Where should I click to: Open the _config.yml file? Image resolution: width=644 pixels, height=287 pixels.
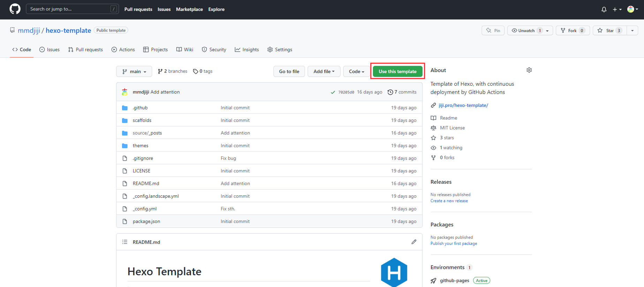point(145,209)
